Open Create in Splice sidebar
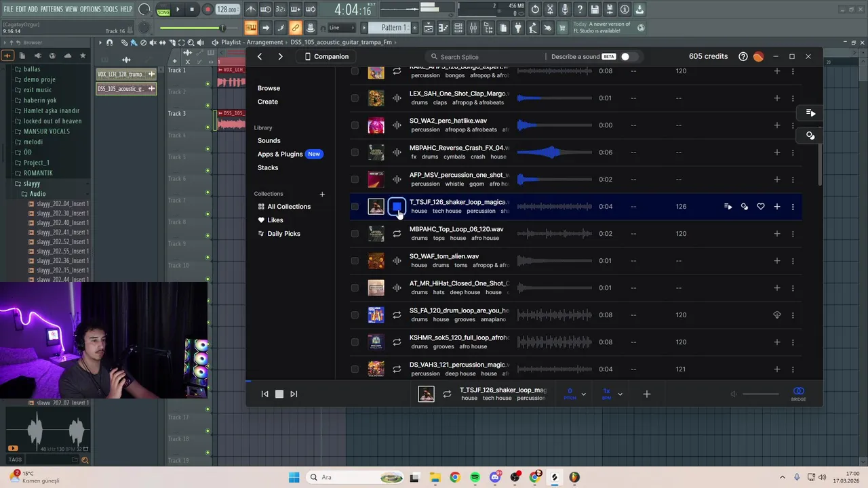 tap(268, 102)
